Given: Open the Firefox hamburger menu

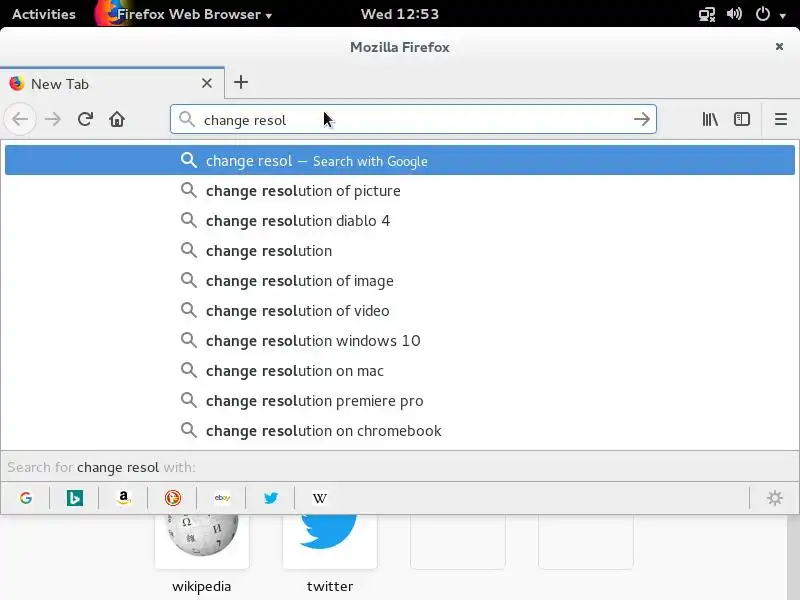Looking at the screenshot, I should (x=781, y=119).
